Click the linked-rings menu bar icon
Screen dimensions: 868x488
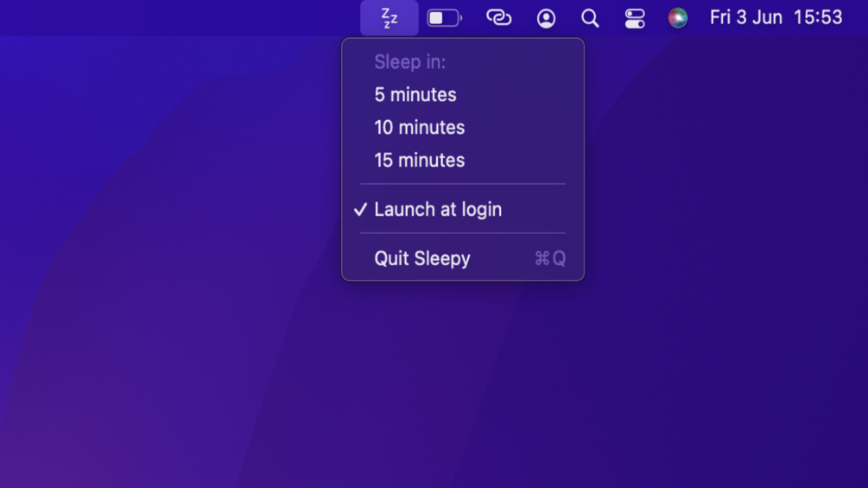pyautogui.click(x=498, y=18)
